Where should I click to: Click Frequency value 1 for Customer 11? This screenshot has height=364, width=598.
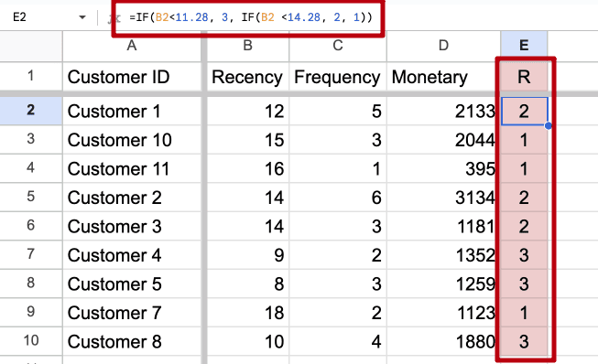(x=338, y=168)
